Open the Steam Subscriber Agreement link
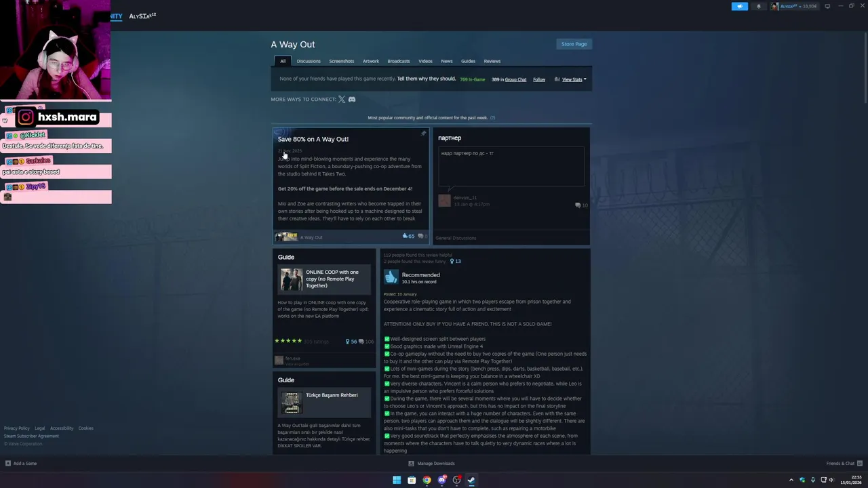Image resolution: width=868 pixels, height=488 pixels. [31, 436]
